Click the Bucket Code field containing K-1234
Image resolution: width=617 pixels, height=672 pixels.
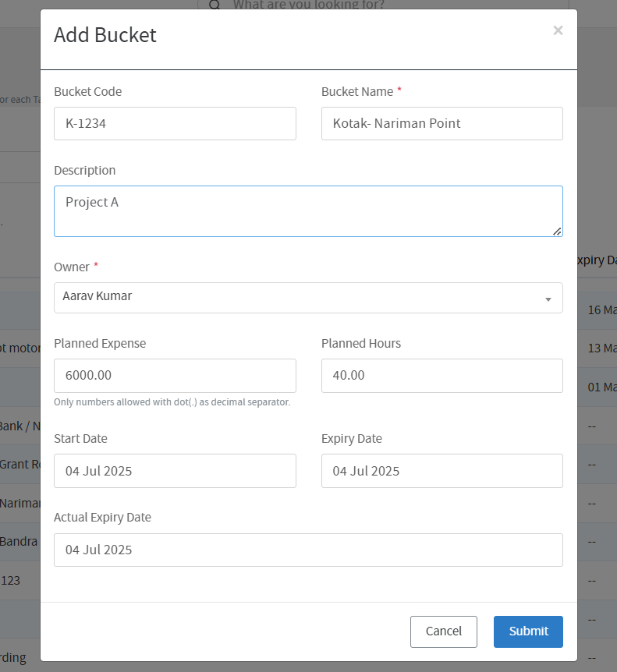click(x=175, y=123)
